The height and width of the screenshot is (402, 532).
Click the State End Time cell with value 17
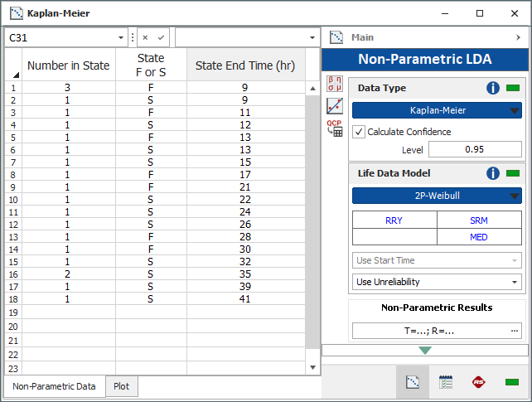245,175
